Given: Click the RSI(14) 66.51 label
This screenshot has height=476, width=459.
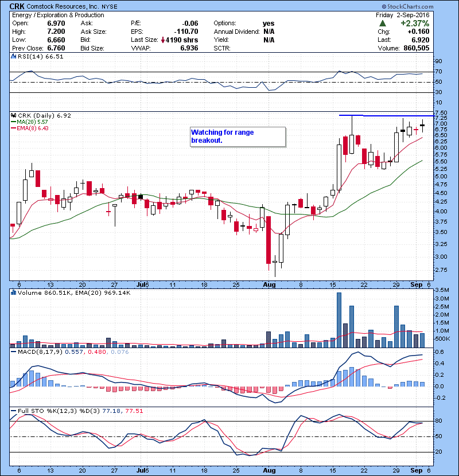Looking at the screenshot, I should point(41,56).
